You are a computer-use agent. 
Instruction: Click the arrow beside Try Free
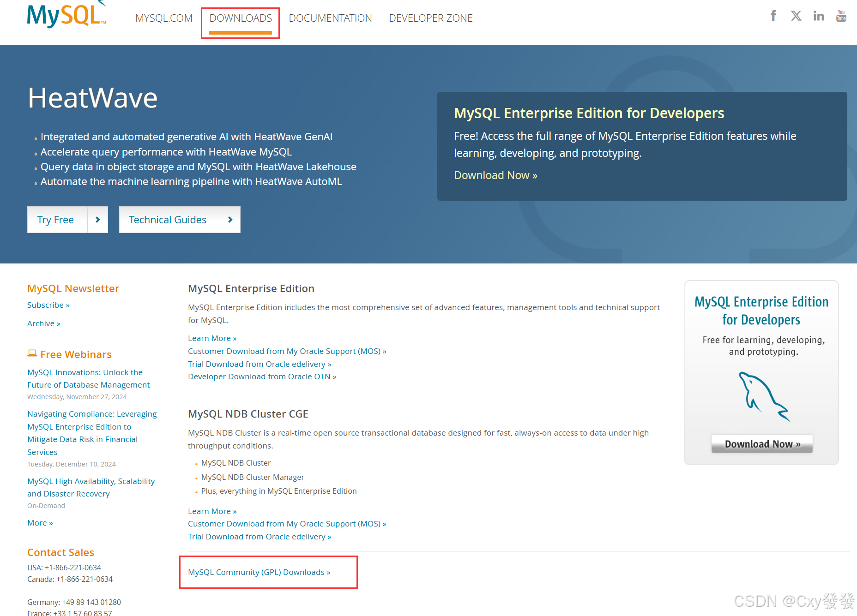97,220
